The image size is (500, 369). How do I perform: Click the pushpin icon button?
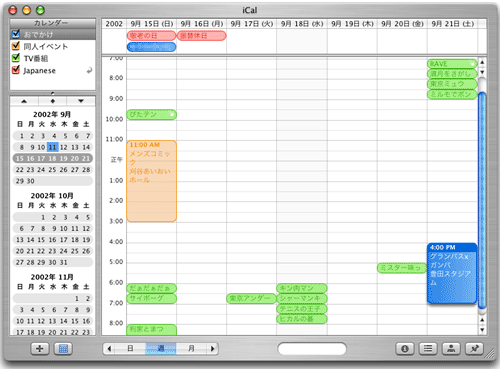pos(474,349)
